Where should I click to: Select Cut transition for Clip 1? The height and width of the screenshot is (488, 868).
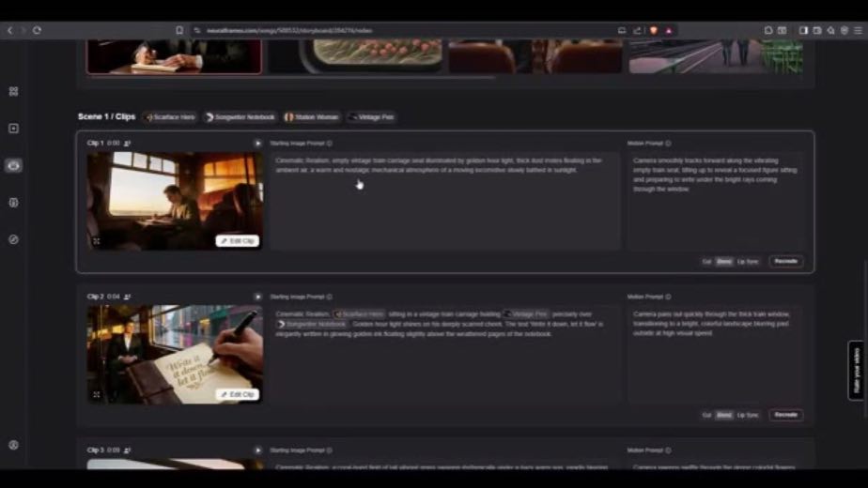(x=706, y=262)
